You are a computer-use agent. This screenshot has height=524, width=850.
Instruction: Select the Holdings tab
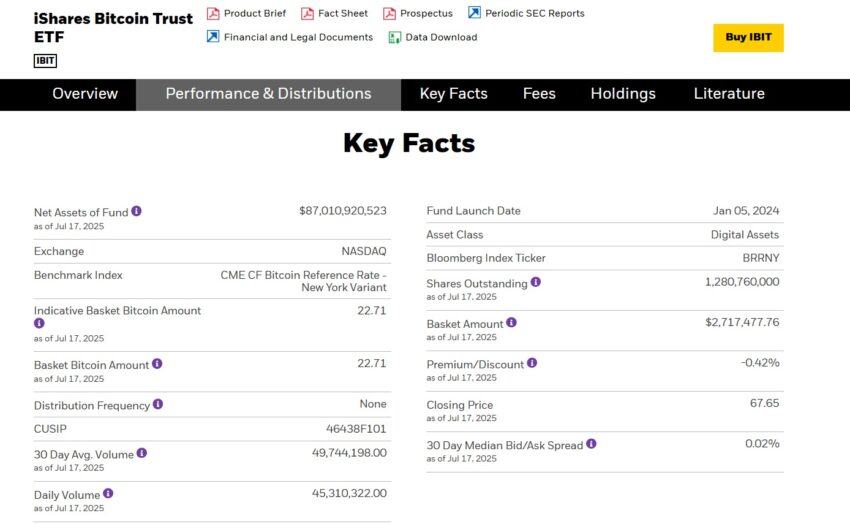[623, 94]
